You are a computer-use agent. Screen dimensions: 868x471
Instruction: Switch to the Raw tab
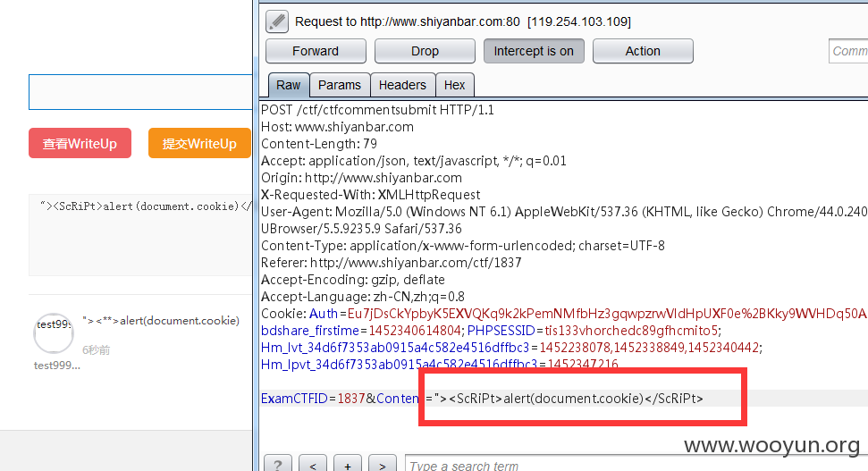(289, 85)
